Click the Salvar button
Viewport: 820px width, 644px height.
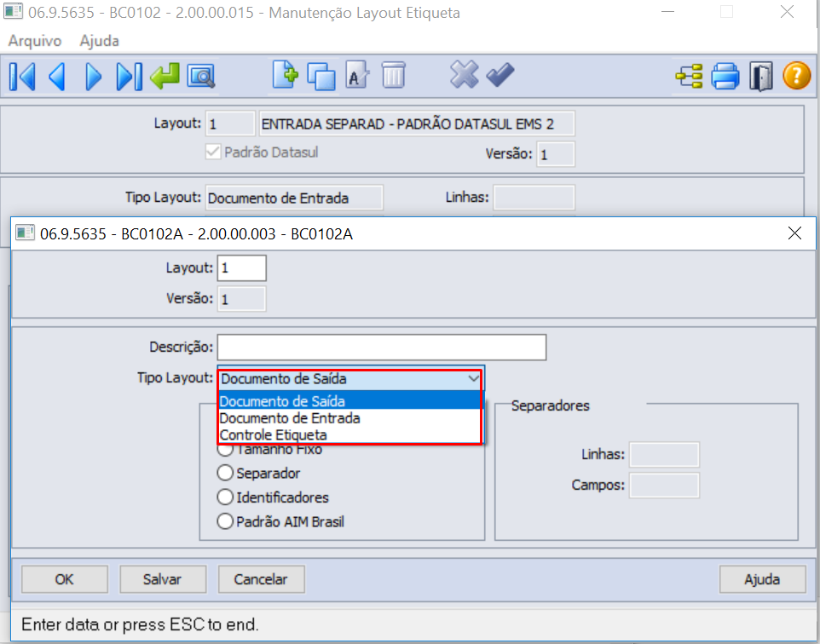coord(163,579)
